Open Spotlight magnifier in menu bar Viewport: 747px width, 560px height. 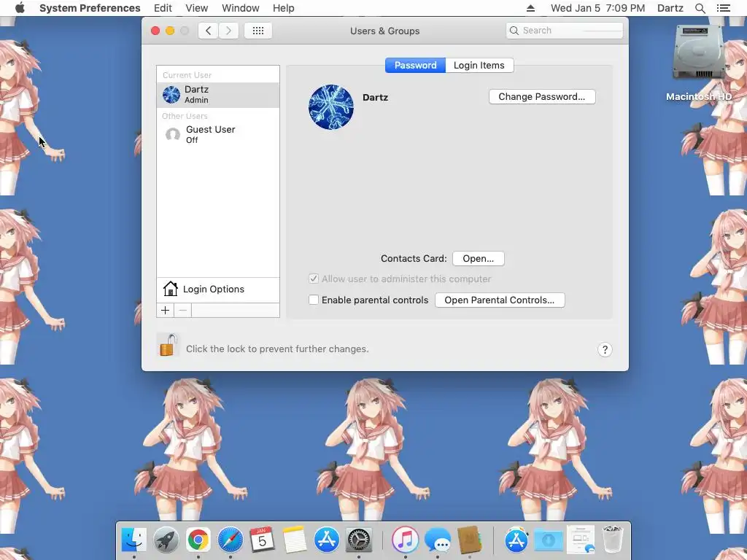700,8
